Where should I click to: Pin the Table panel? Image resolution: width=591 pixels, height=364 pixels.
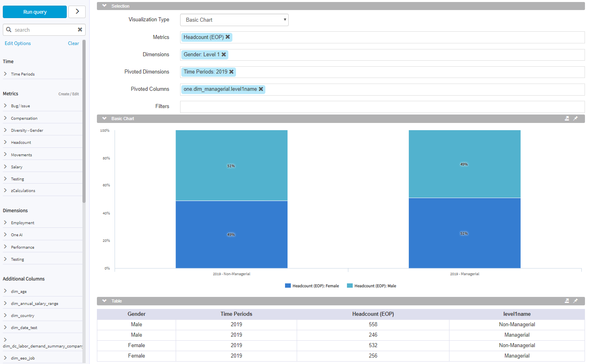tap(576, 301)
